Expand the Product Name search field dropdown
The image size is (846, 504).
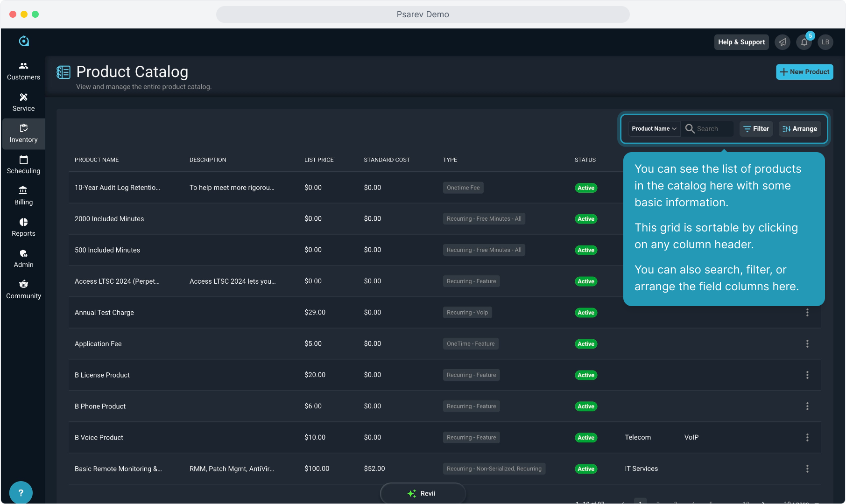654,129
